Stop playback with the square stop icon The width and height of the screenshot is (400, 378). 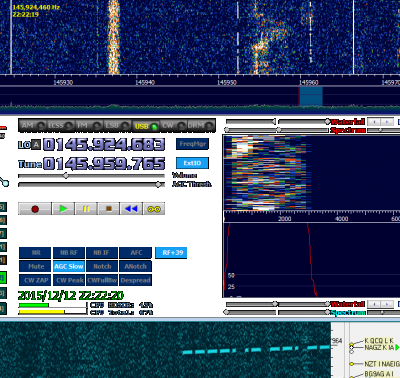pyautogui.click(x=109, y=209)
